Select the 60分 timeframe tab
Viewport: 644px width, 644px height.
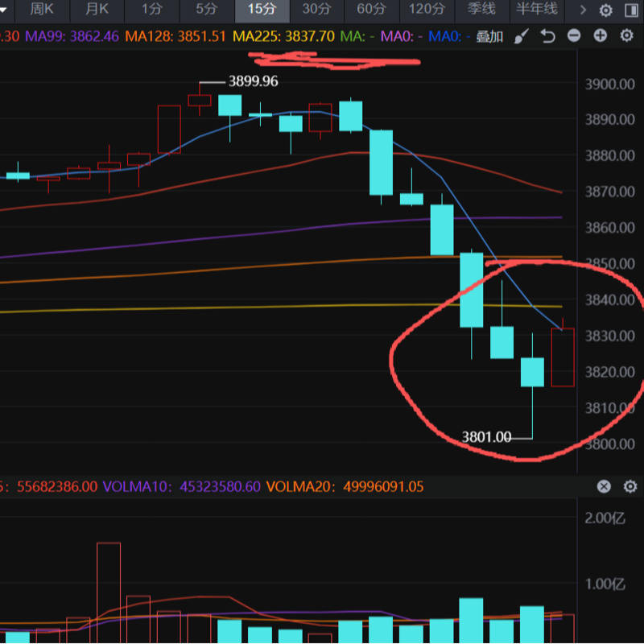(x=371, y=10)
